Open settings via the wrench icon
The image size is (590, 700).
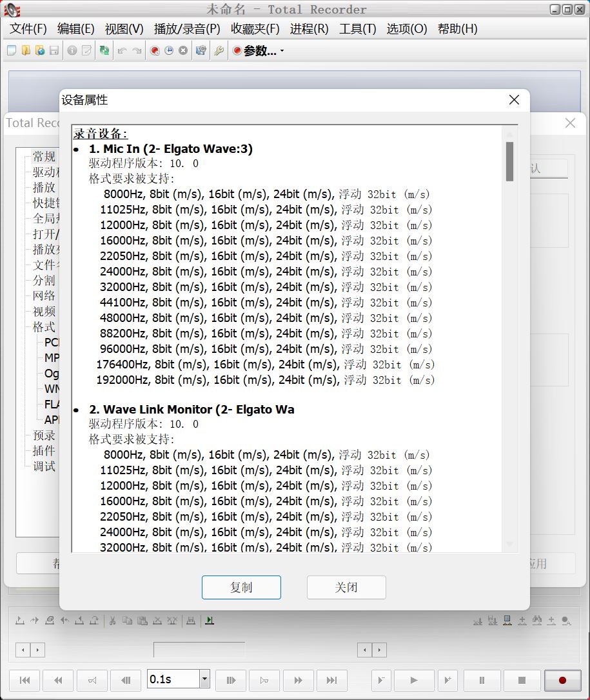coord(219,50)
